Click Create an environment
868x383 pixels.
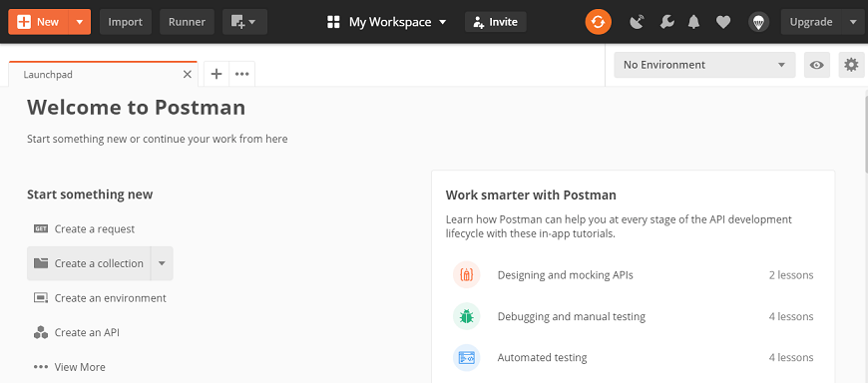110,298
